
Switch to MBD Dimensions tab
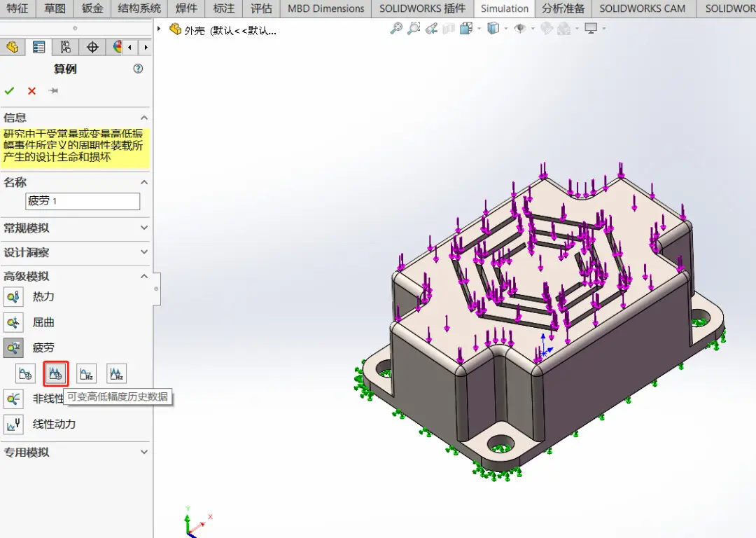326,8
